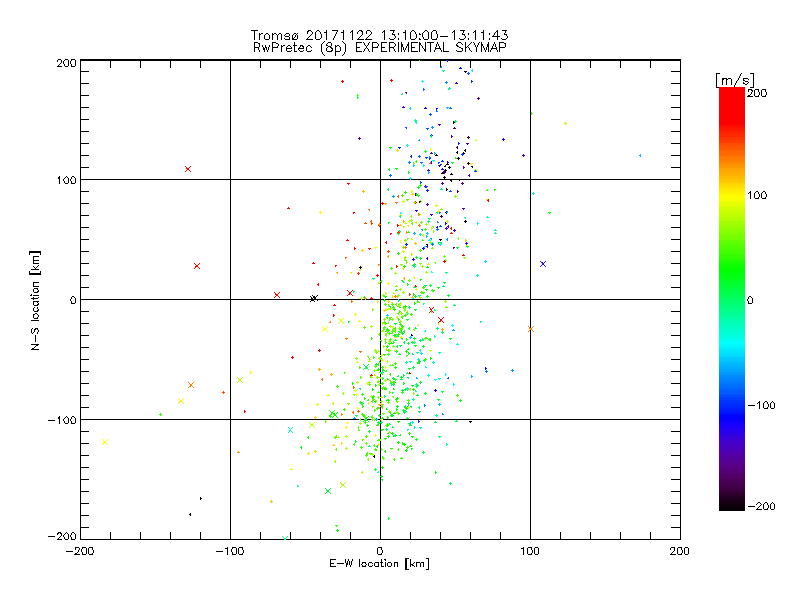
Task: Click the colorbar label '-100'
Action: 761,405
